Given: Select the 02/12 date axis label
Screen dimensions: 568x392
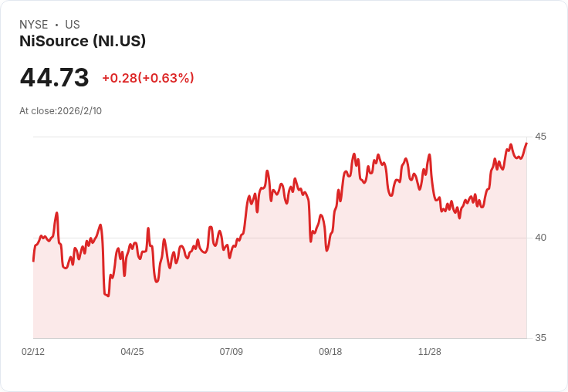Looking at the screenshot, I should pos(33,352).
